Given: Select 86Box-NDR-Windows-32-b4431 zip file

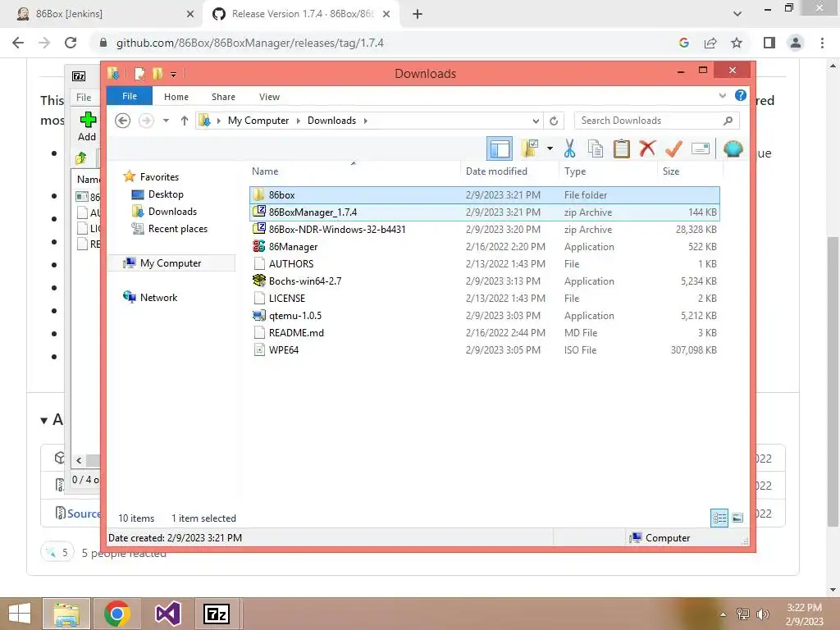Looking at the screenshot, I should tap(485, 230).
